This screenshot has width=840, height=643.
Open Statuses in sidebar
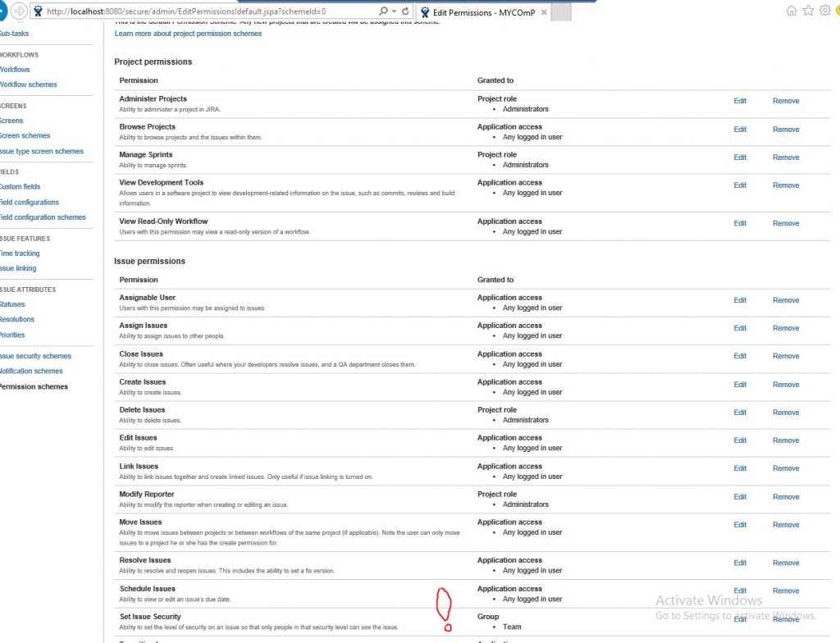(x=11, y=304)
